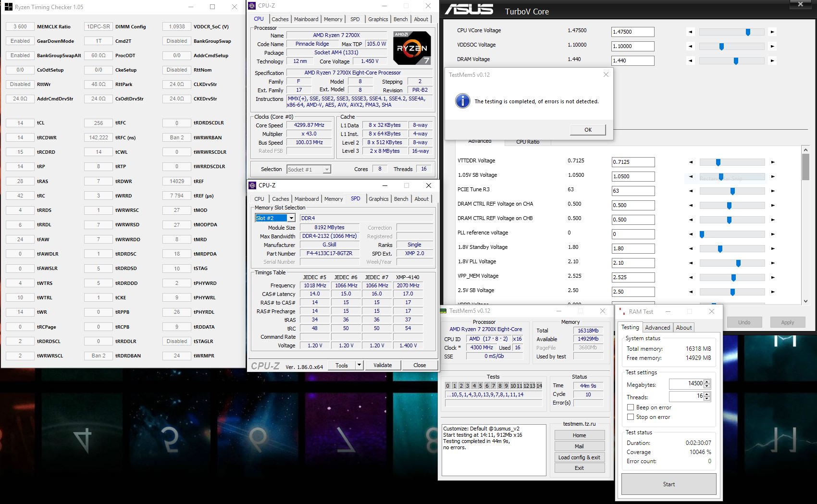Click the Validate button in CPU-Z
Image resolution: width=817 pixels, height=504 pixels.
tap(383, 365)
